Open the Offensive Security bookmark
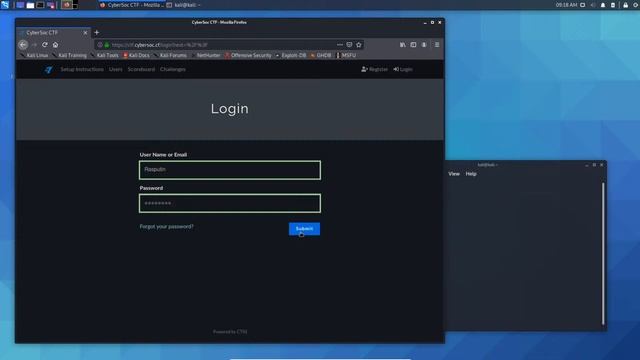This screenshot has height=360, width=640. click(x=248, y=55)
